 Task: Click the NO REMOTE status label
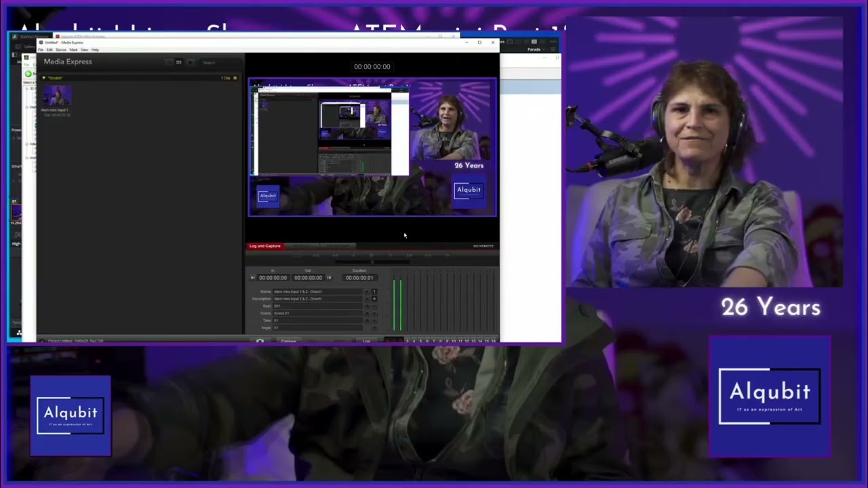[x=484, y=246]
